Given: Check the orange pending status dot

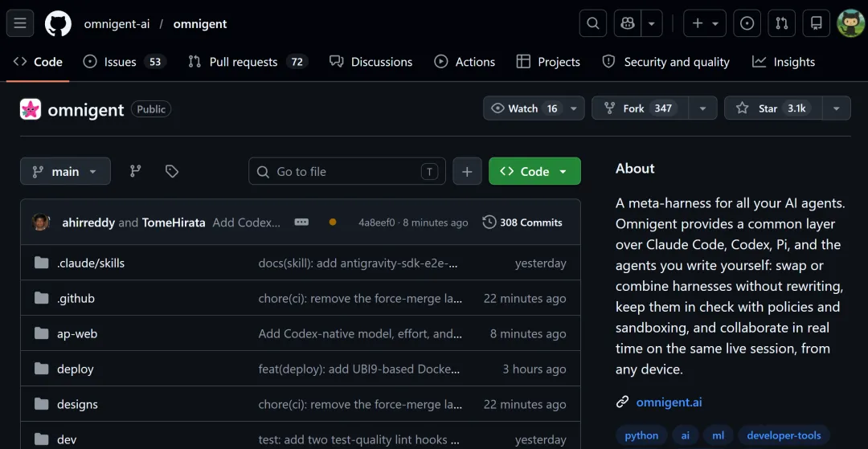Looking at the screenshot, I should (333, 222).
